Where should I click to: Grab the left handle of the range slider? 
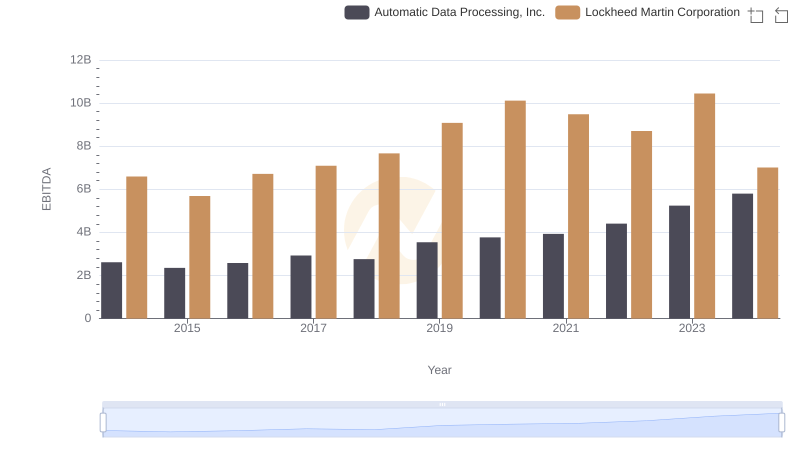coord(103,423)
